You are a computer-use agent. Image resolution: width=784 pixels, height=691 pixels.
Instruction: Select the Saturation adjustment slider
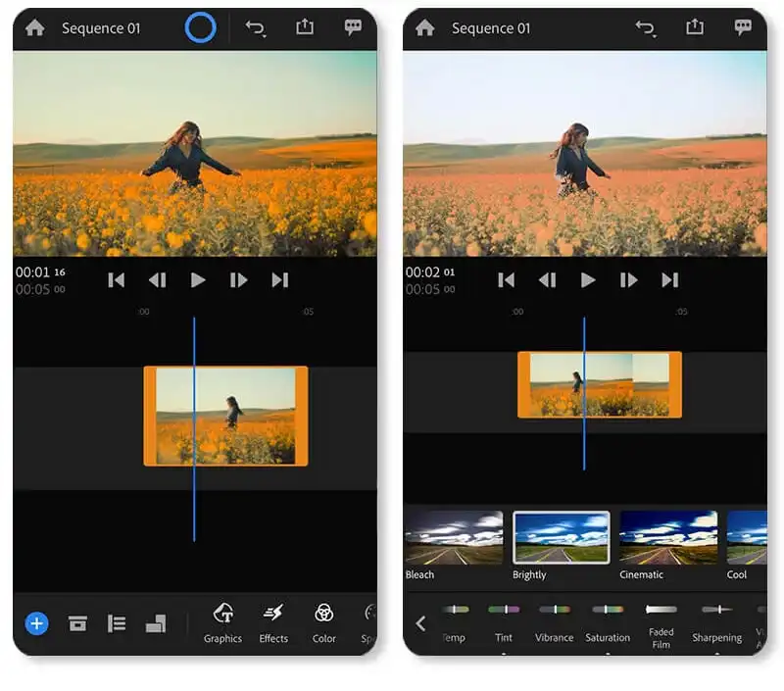click(x=608, y=623)
